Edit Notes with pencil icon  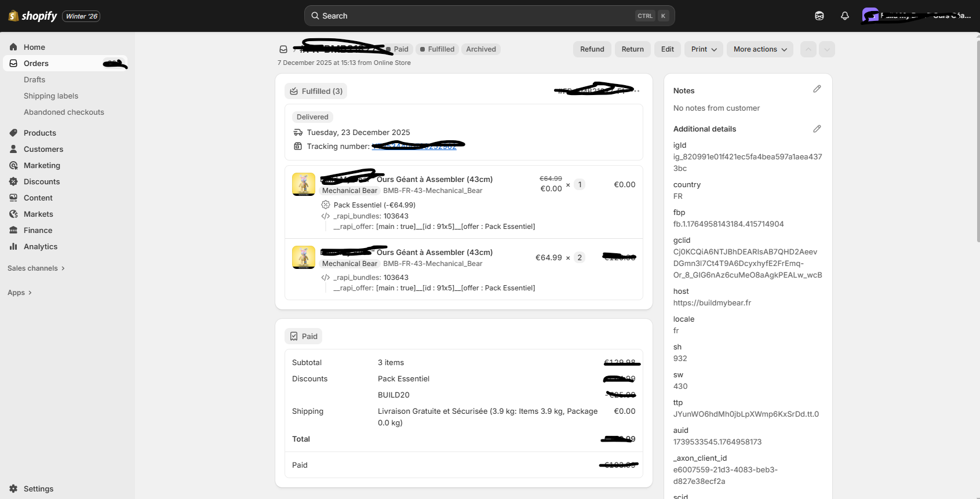click(817, 89)
